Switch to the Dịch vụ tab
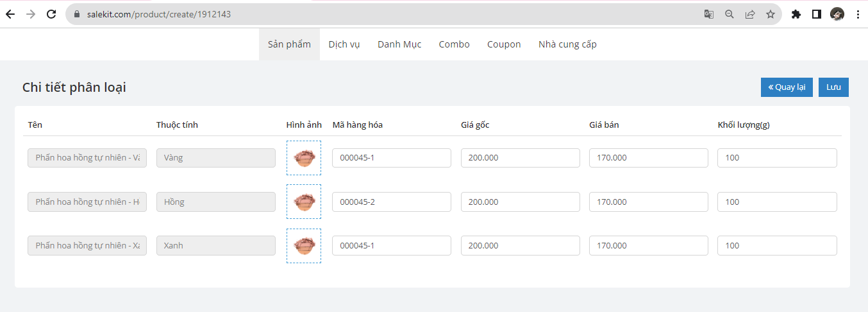Image resolution: width=868 pixels, height=312 pixels. 344,44
